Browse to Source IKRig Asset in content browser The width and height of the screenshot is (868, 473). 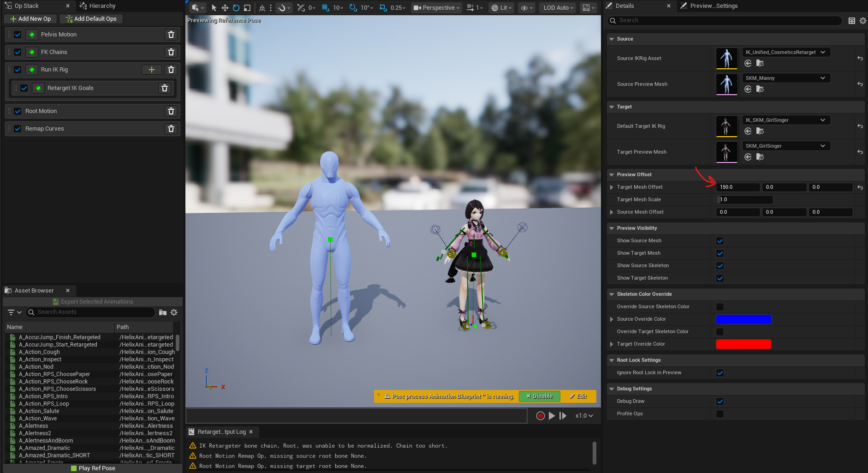click(x=760, y=63)
